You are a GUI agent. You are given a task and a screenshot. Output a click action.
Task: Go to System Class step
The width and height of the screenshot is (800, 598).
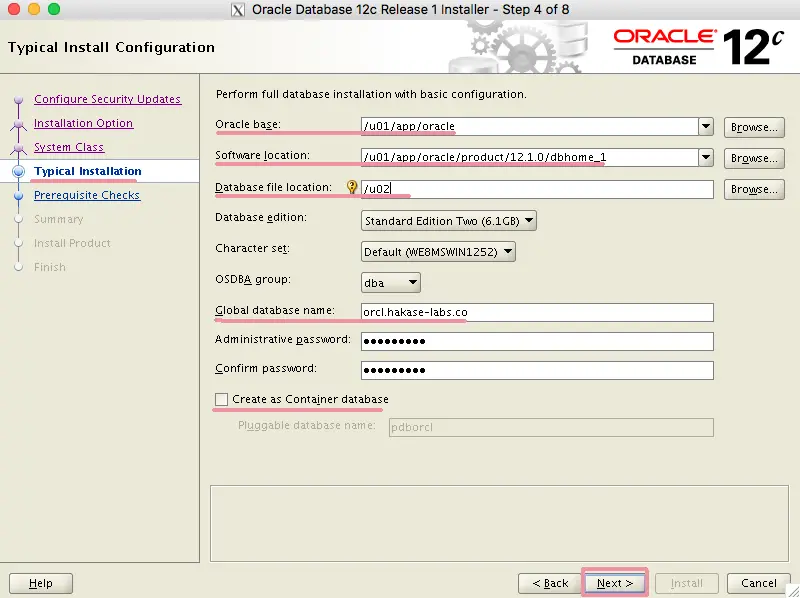pos(69,147)
